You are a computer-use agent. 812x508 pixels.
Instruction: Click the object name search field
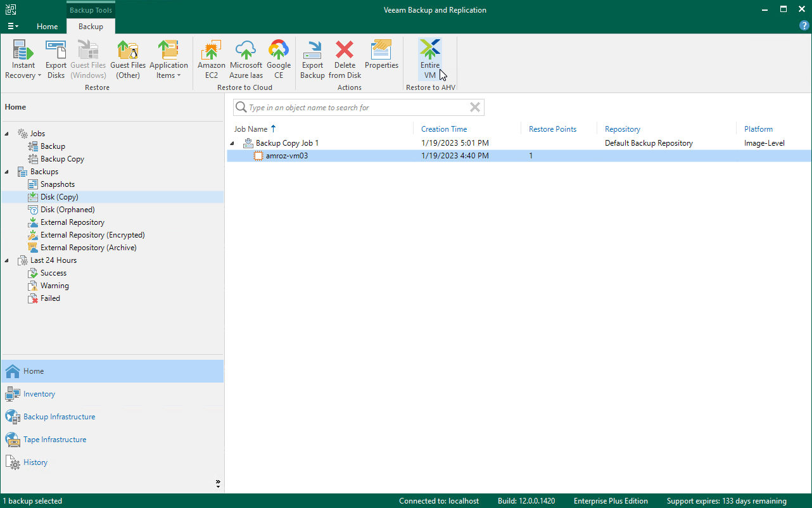click(358, 108)
